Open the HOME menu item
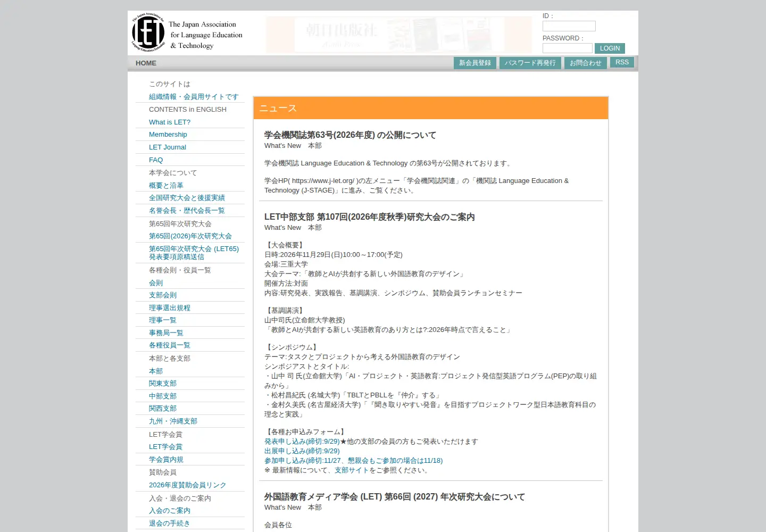This screenshot has width=766, height=532. tap(146, 63)
